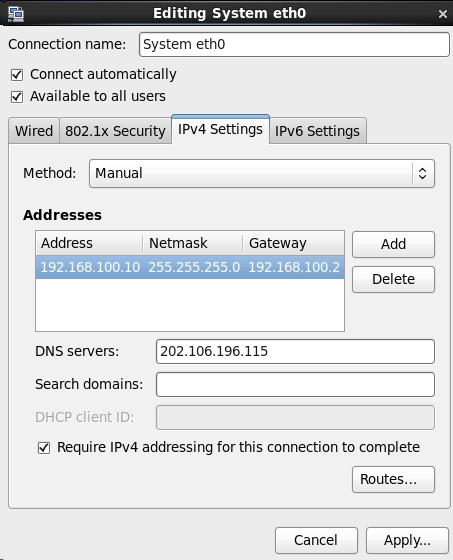Image resolution: width=453 pixels, height=560 pixels.
Task: Select the IPv4 Settings tab
Action: [x=220, y=129]
